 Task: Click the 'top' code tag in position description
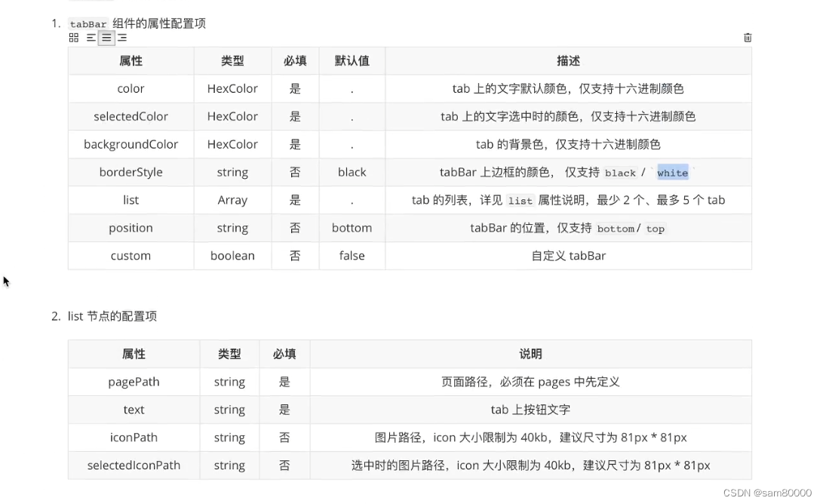click(655, 229)
